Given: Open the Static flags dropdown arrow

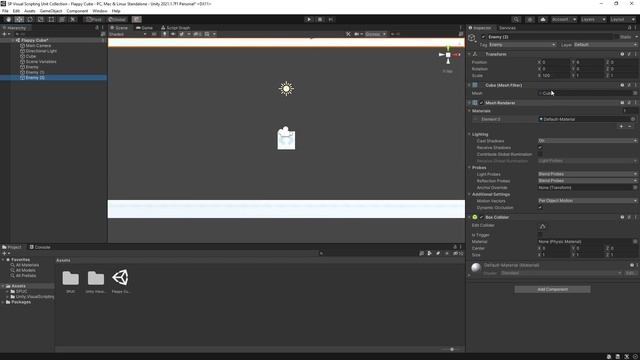Looking at the screenshot, I should click(x=636, y=37).
